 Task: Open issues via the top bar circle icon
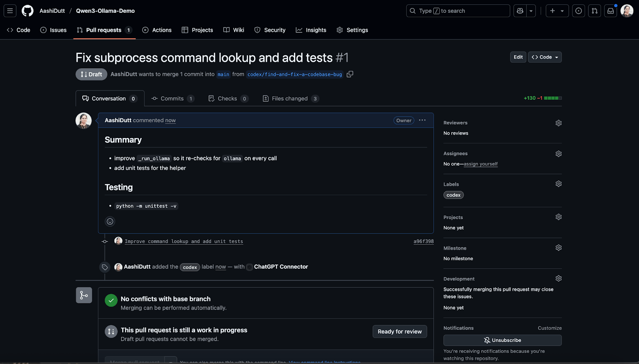(578, 11)
